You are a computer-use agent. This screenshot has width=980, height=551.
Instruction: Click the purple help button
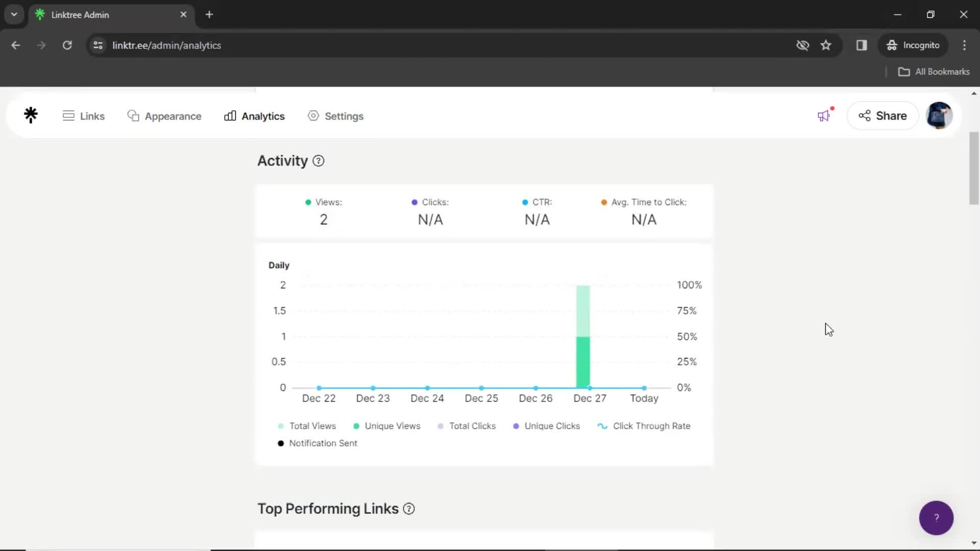click(936, 517)
